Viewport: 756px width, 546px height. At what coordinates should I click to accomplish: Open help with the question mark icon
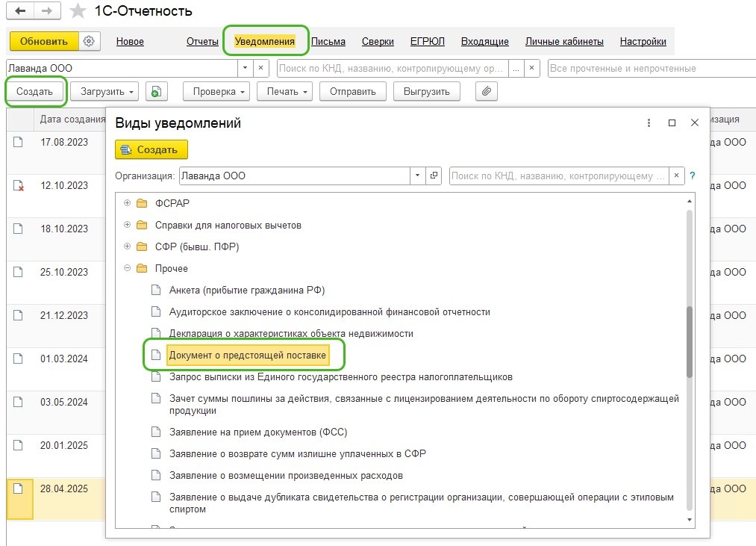point(693,176)
